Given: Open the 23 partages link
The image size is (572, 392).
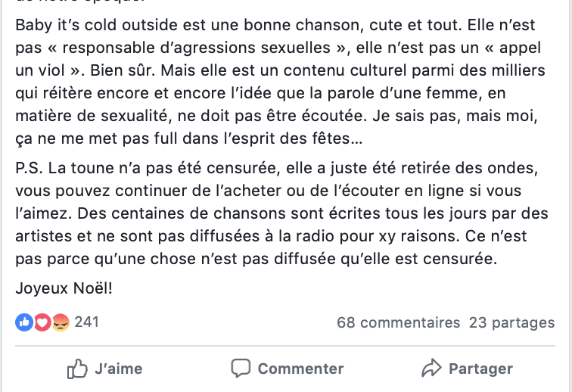Looking at the screenshot, I should pos(511,322).
